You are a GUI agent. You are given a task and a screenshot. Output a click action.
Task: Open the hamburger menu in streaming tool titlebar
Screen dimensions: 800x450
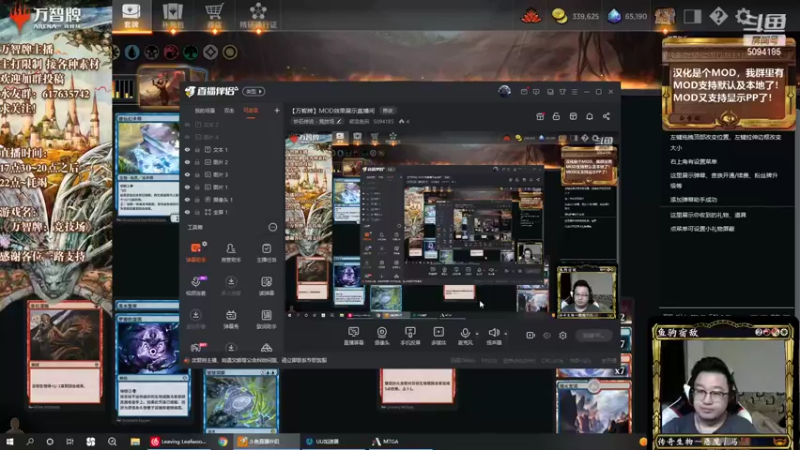(574, 92)
